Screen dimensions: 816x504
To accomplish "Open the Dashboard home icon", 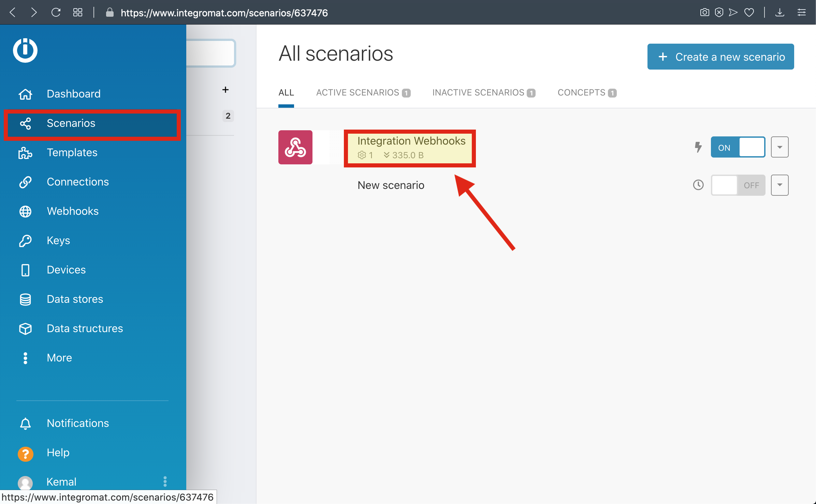I will 25,94.
